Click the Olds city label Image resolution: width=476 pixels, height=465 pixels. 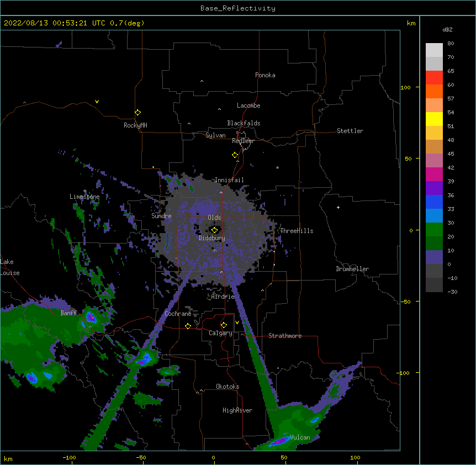tap(214, 218)
